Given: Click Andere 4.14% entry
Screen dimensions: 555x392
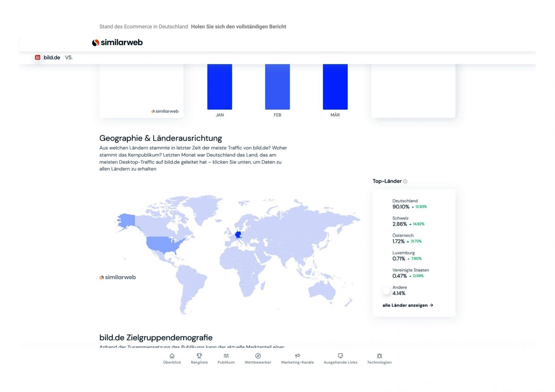Looking at the screenshot, I should click(399, 290).
